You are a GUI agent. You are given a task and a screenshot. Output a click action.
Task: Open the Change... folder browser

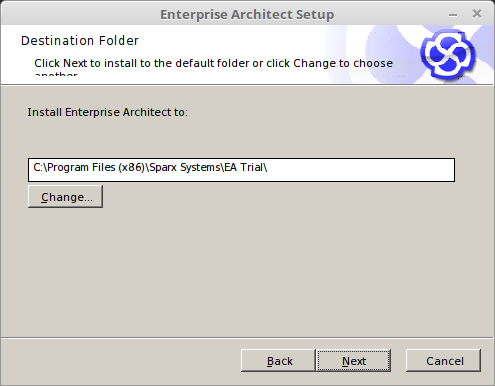tap(65, 197)
